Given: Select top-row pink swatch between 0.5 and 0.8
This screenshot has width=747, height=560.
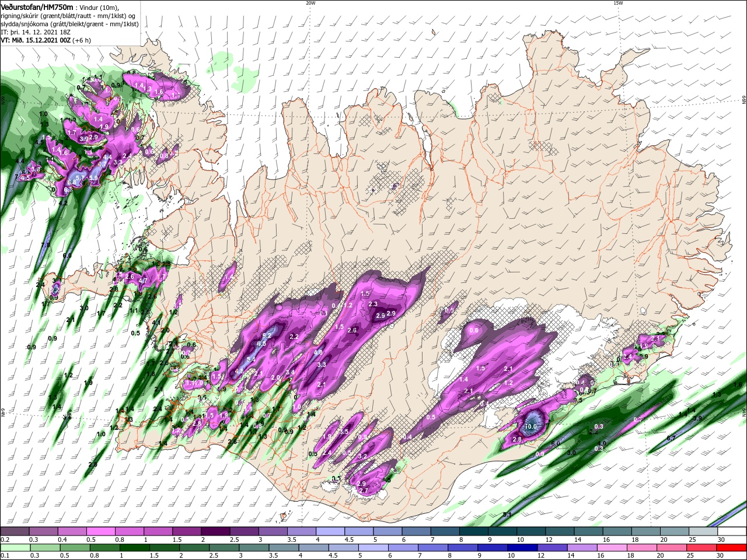Looking at the screenshot, I should coord(100,531).
